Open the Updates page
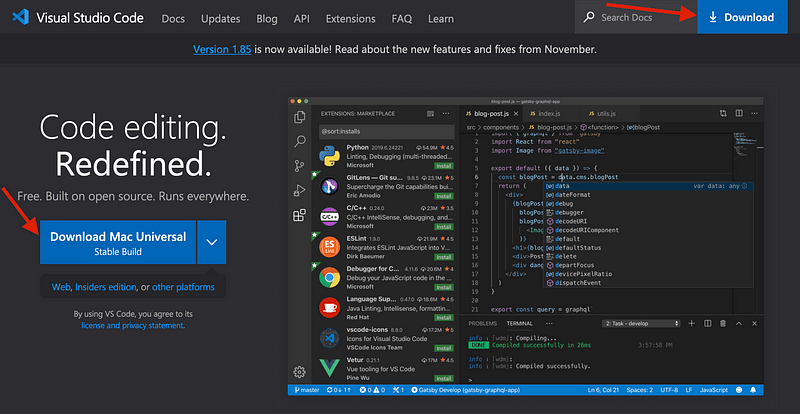 (220, 19)
